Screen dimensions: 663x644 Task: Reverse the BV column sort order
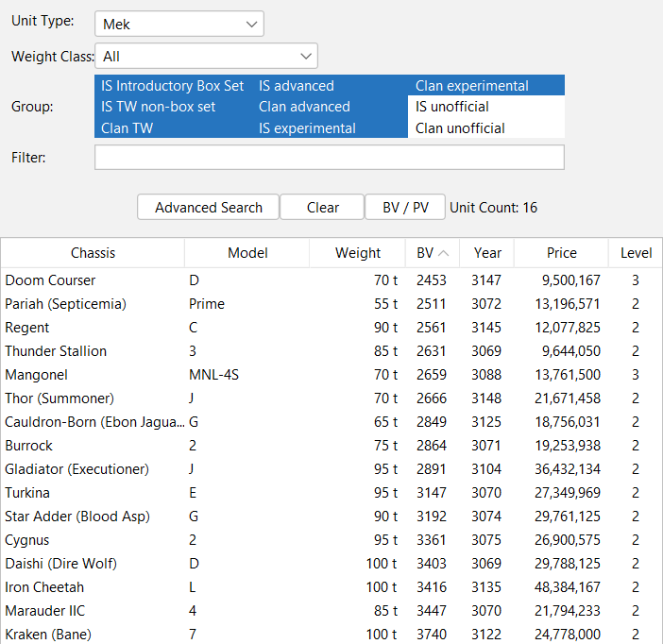tap(433, 253)
